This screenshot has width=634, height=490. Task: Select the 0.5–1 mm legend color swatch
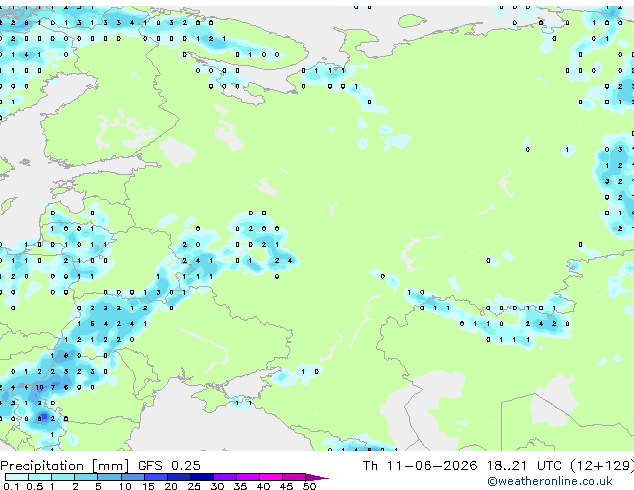[x=40, y=477]
